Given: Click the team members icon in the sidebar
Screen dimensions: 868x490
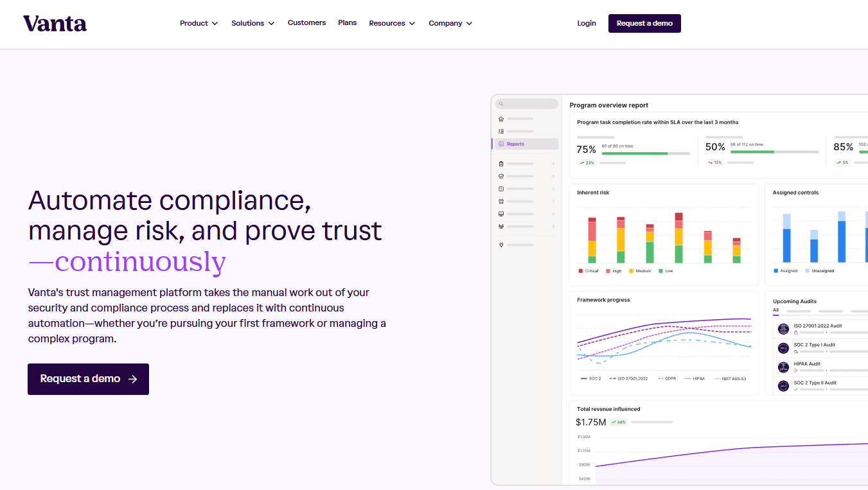Looking at the screenshot, I should click(500, 226).
